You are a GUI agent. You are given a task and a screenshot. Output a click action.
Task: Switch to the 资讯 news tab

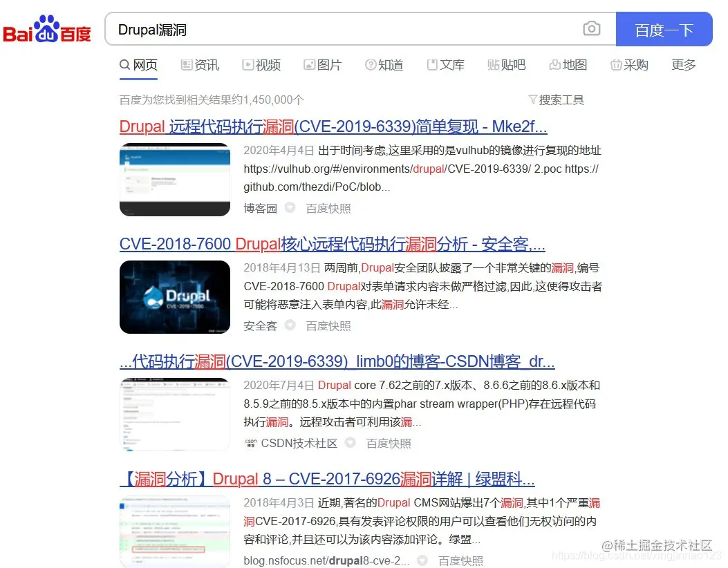tap(199, 64)
